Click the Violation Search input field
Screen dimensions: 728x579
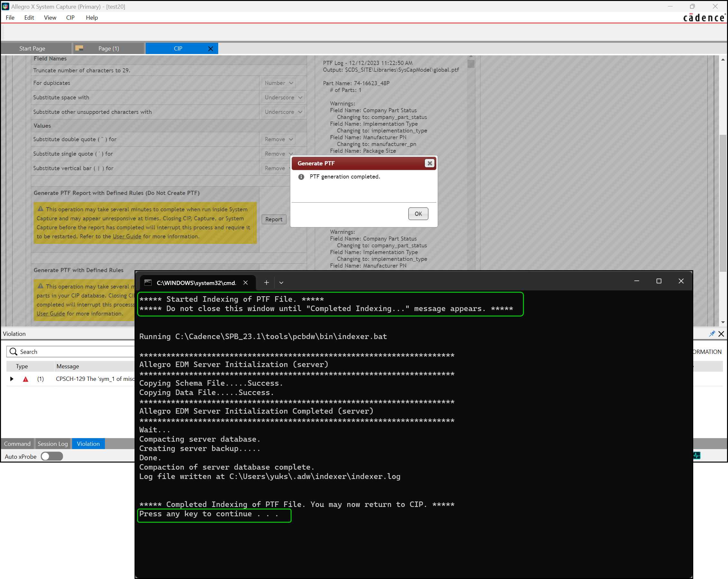pos(74,352)
